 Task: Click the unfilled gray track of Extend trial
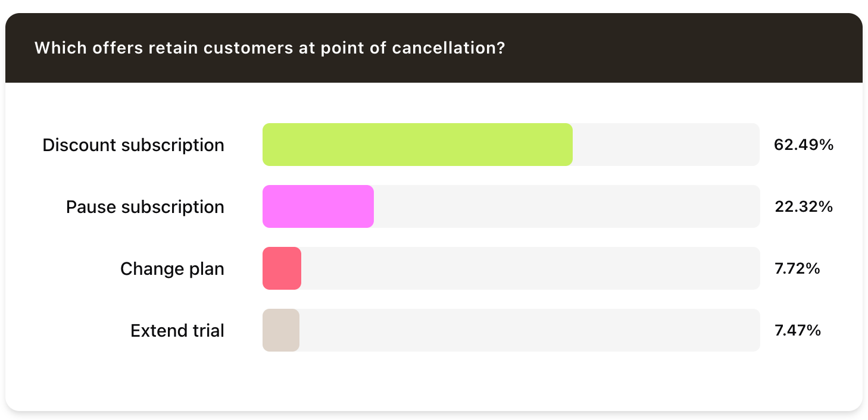(x=530, y=330)
